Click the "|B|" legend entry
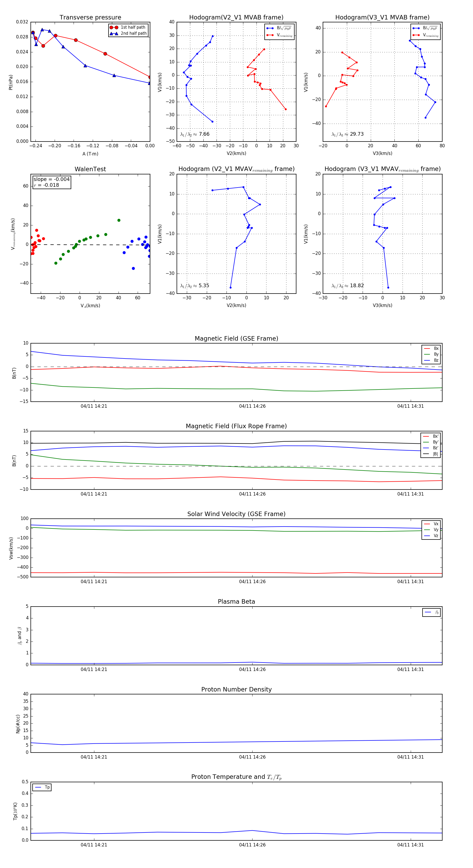473x868 pixels. point(431,454)
